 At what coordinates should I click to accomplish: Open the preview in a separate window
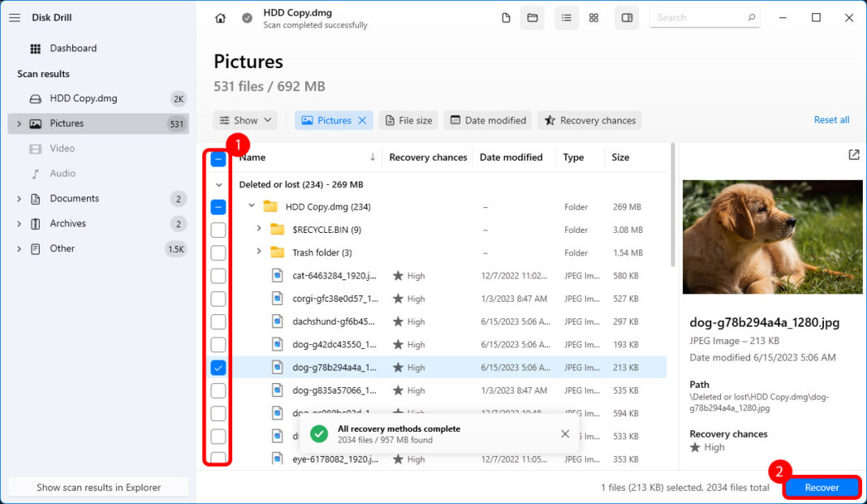click(852, 154)
